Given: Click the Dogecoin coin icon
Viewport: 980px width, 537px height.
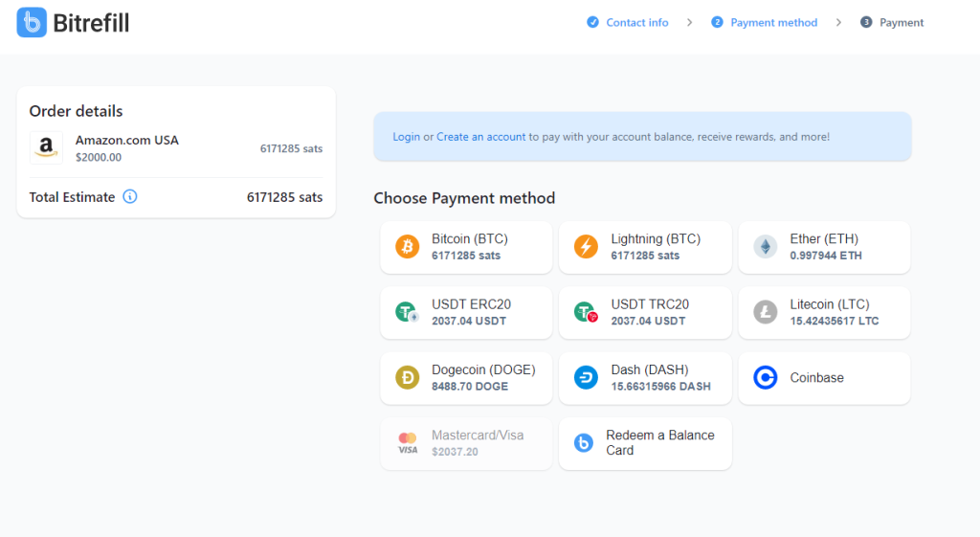Looking at the screenshot, I should (x=408, y=377).
